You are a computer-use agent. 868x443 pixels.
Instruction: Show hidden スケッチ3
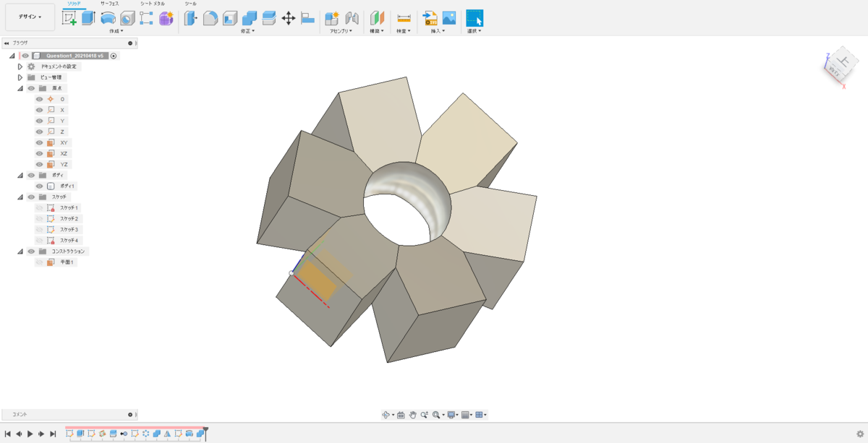click(40, 230)
